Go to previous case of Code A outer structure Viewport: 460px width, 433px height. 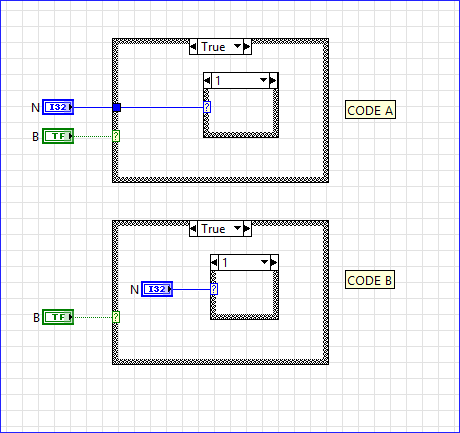click(x=193, y=47)
